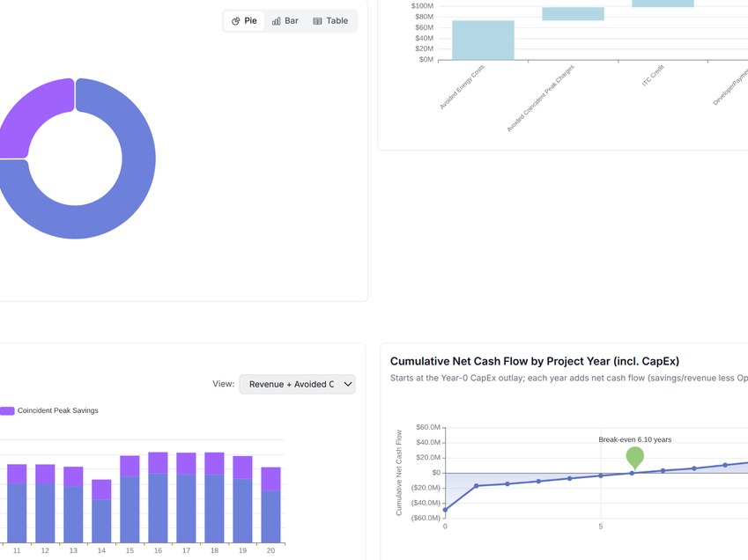Click the bar chart icon
748x560 pixels.
[x=277, y=21]
